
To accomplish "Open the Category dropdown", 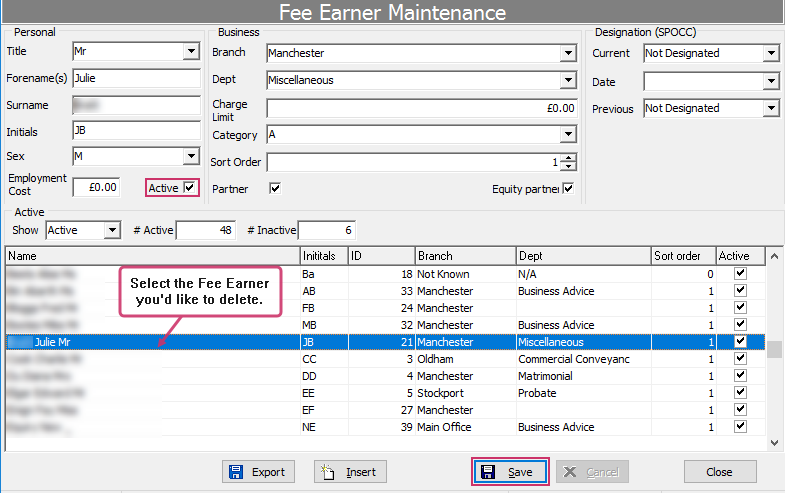I will [568, 134].
